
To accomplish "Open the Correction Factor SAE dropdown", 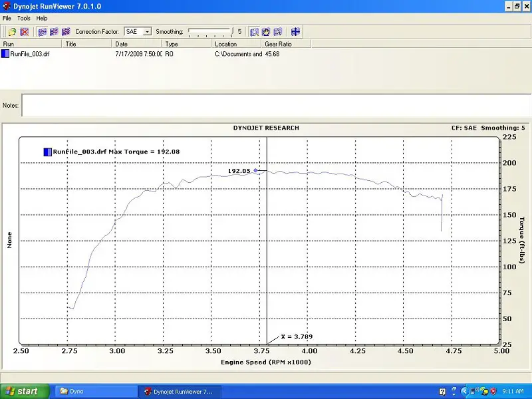I will (147, 32).
